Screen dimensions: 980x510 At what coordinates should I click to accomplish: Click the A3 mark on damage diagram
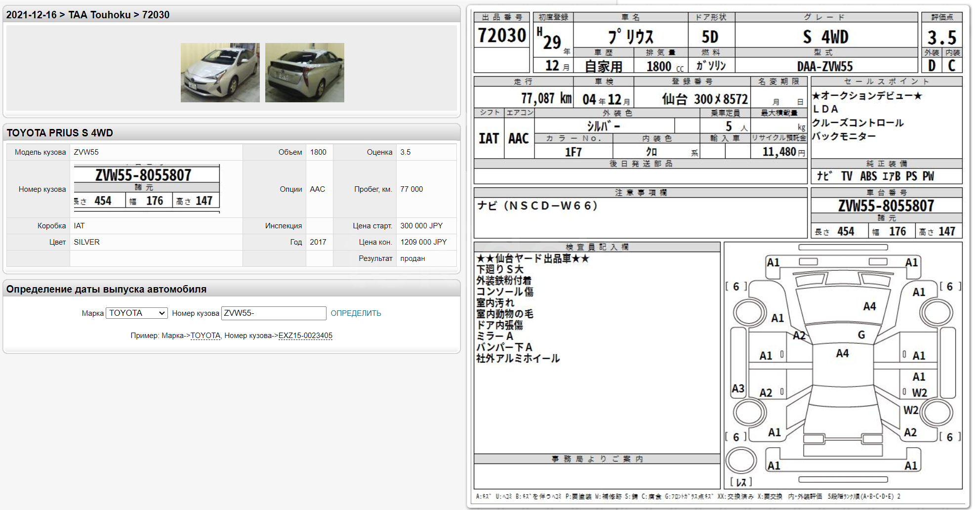[x=738, y=389]
